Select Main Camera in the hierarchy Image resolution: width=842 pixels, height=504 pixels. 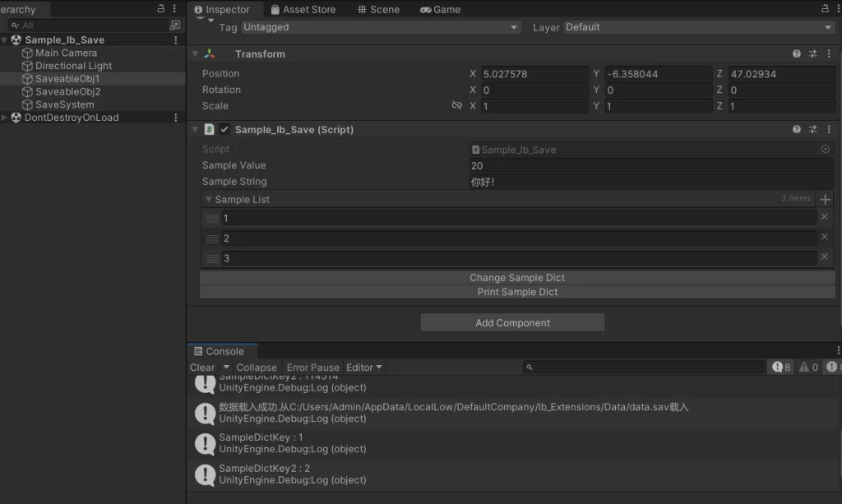pyautogui.click(x=66, y=53)
